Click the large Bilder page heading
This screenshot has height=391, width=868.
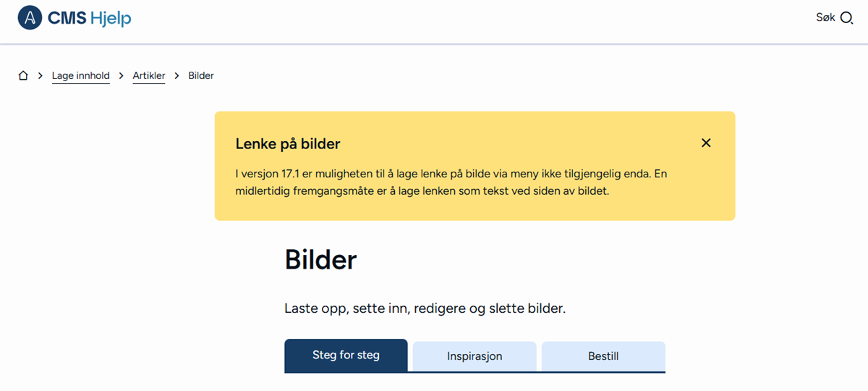click(x=320, y=260)
